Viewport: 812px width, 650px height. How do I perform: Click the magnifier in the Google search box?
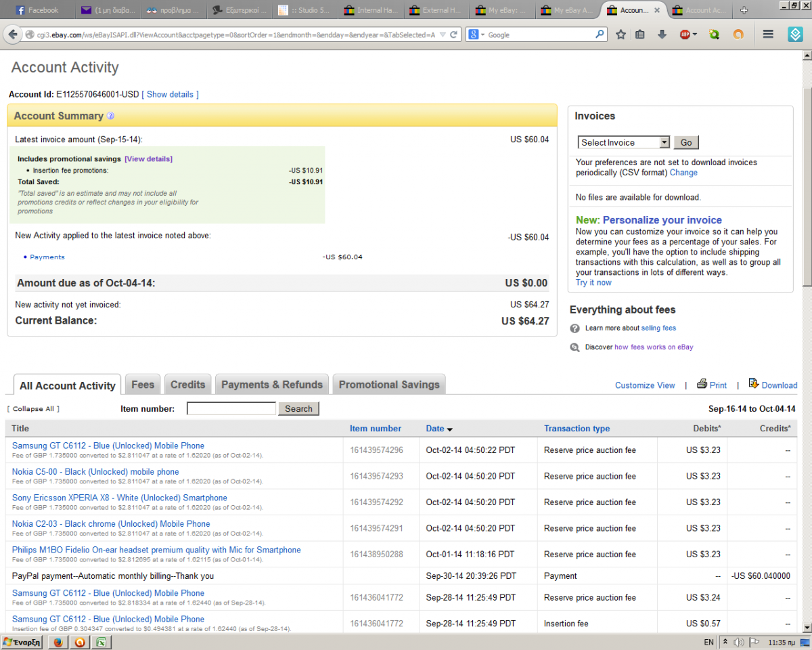pyautogui.click(x=600, y=34)
